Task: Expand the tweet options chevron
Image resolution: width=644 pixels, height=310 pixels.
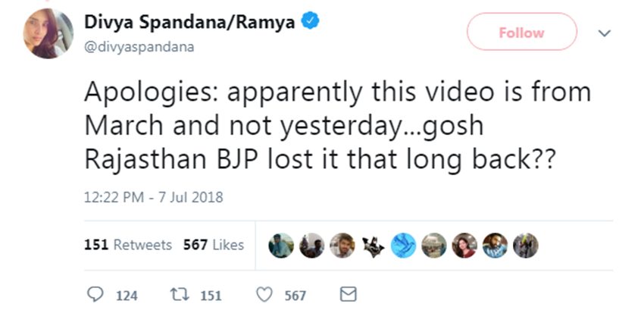Action: point(605,33)
